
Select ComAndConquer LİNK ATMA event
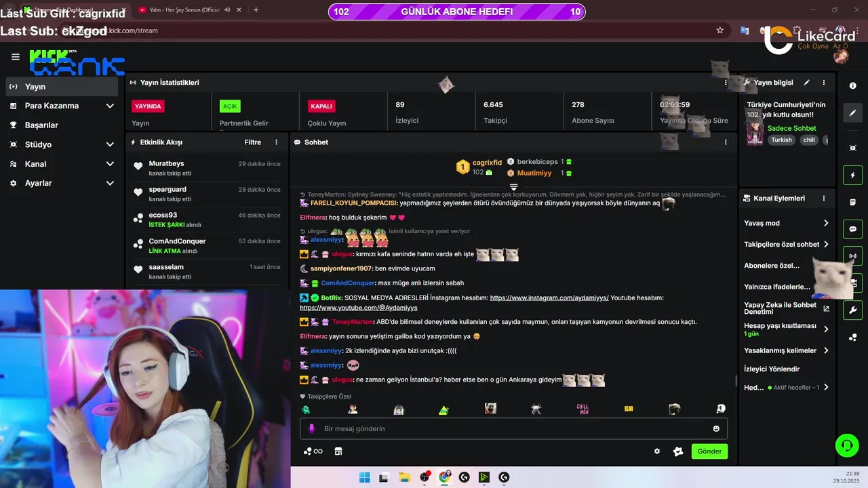click(205, 246)
